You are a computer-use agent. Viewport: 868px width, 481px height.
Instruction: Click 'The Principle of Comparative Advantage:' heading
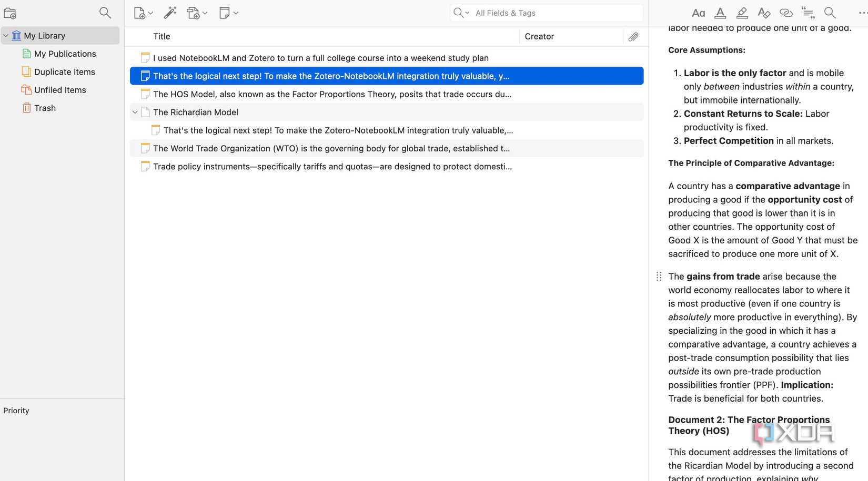[751, 163]
